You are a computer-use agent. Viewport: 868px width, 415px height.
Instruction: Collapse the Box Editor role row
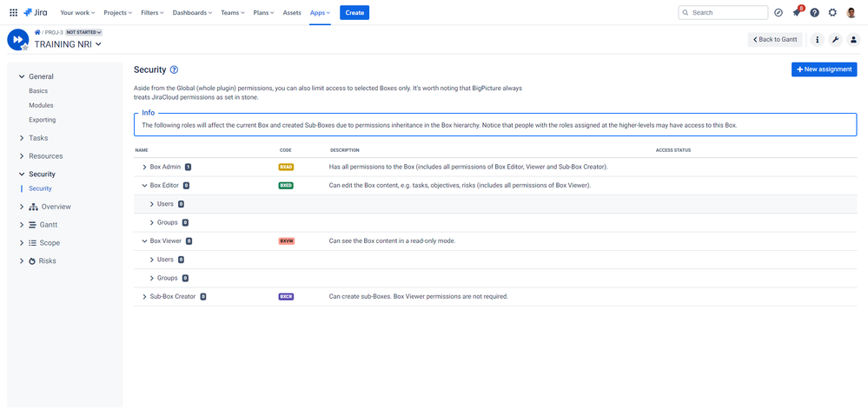click(x=144, y=186)
